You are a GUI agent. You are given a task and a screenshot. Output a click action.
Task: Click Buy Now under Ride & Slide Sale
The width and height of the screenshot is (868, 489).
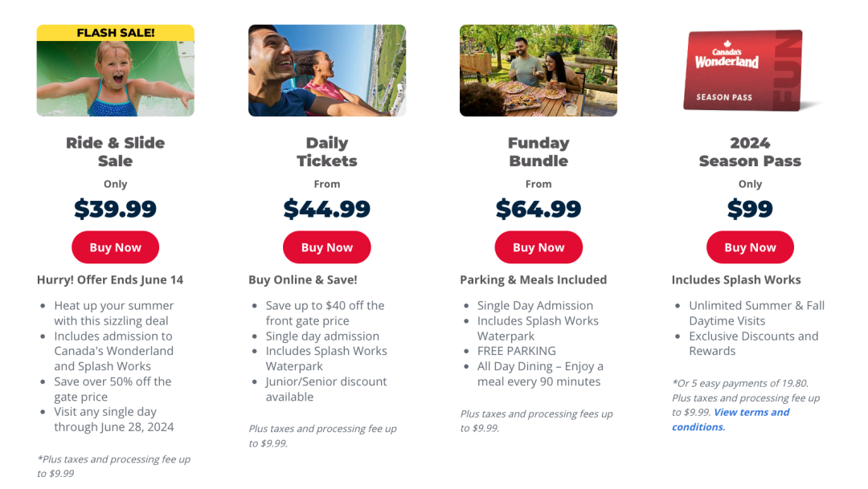tap(115, 247)
